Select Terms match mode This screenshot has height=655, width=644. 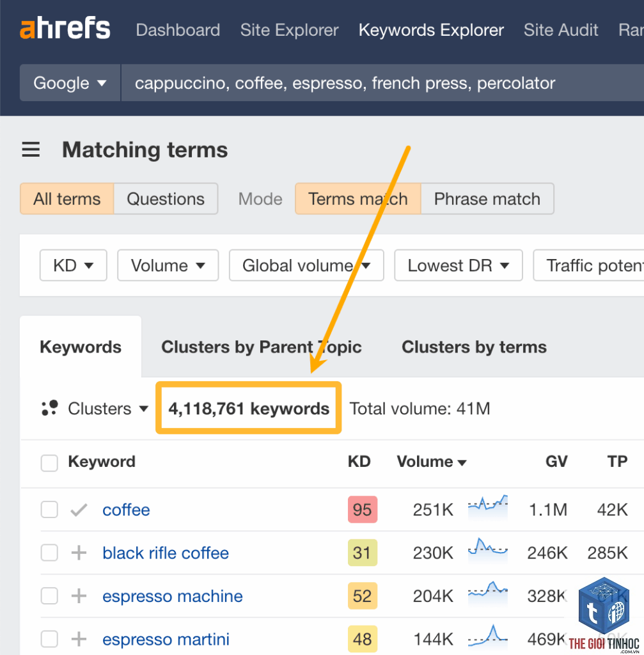pyautogui.click(x=358, y=199)
